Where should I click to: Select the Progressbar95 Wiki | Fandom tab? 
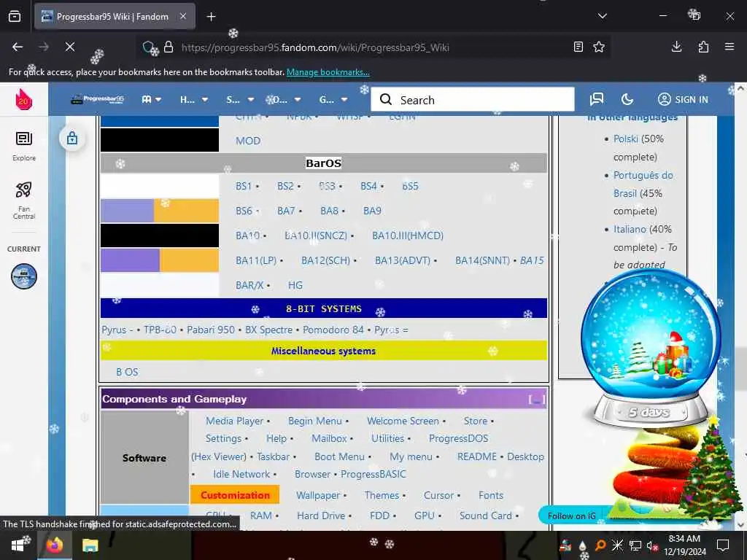[115, 17]
